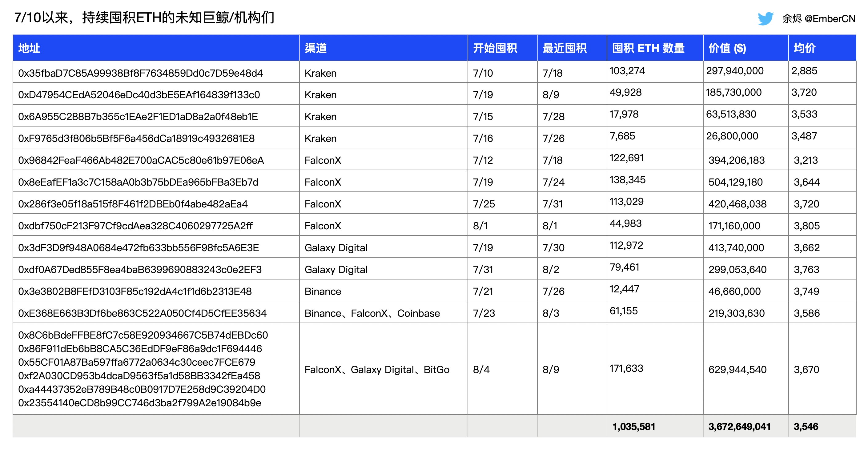This screenshot has width=868, height=450.
Task: Click the 渠道 column header
Action: (315, 48)
